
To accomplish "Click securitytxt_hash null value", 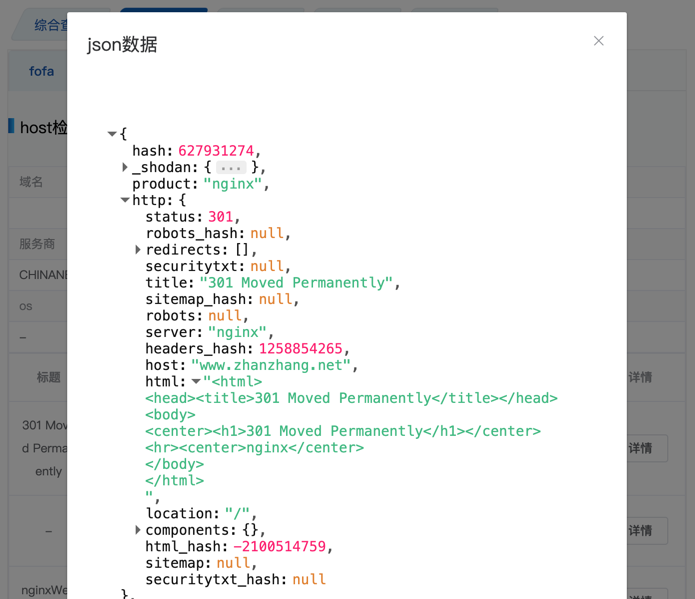I will pos(309,579).
